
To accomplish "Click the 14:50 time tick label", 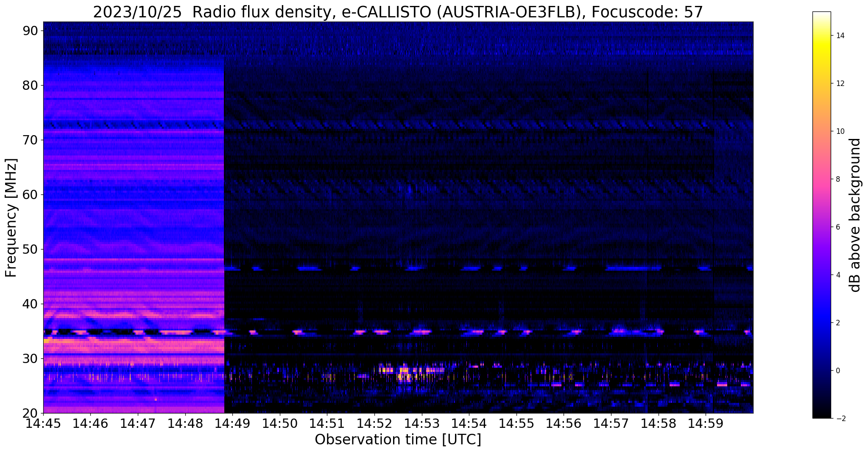I will point(280,423).
